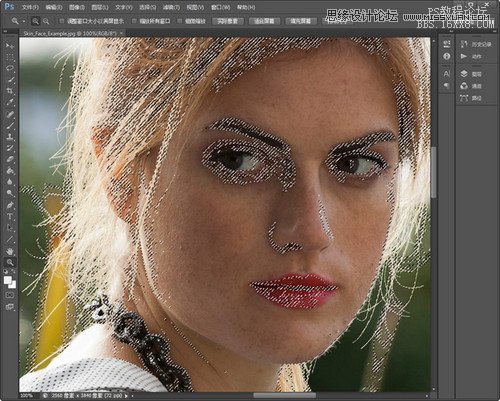Select the Eraser tool
The width and height of the screenshot is (500, 401).
click(x=10, y=159)
